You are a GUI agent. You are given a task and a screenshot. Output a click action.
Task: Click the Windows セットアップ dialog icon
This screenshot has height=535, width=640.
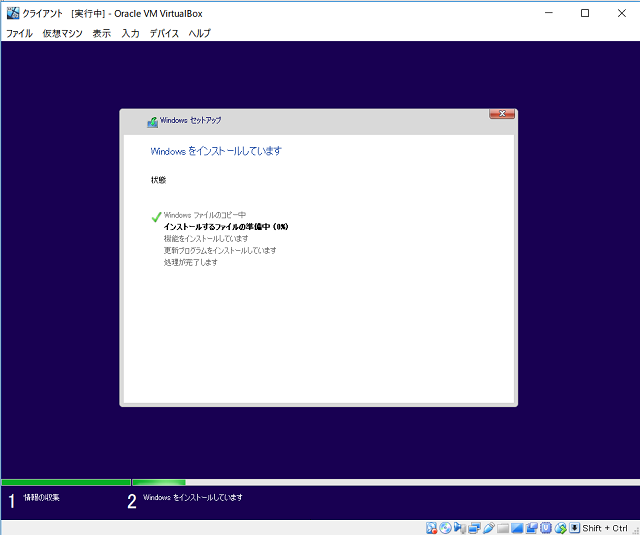(152, 122)
